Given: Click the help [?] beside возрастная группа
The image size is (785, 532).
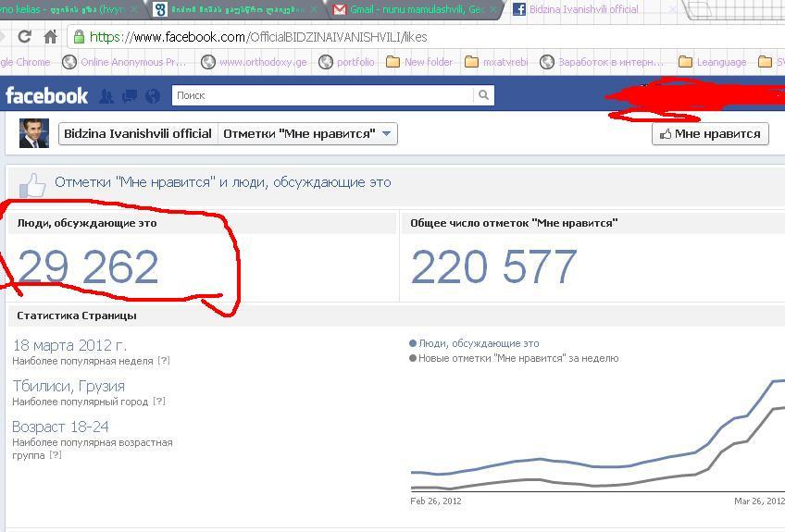Looking at the screenshot, I should pos(55,455).
